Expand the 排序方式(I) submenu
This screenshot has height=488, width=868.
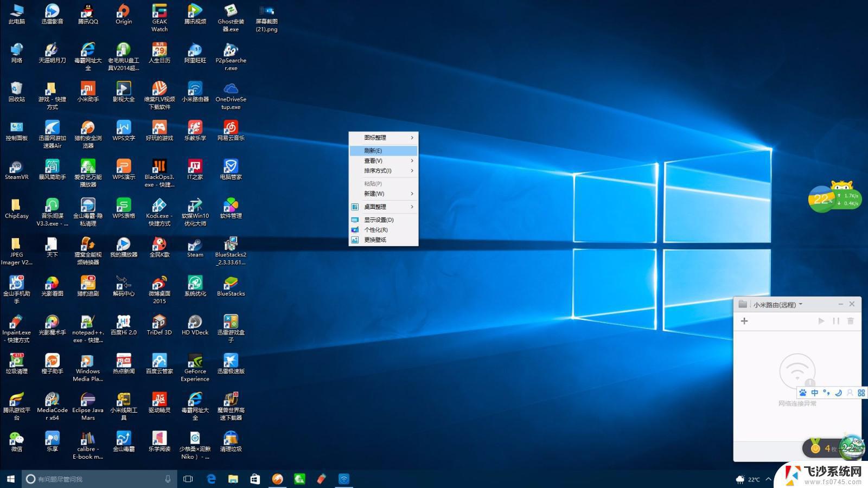[384, 171]
